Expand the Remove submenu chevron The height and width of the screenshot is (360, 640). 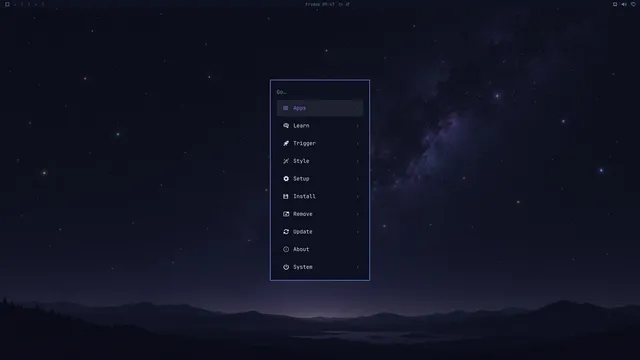pyautogui.click(x=358, y=214)
